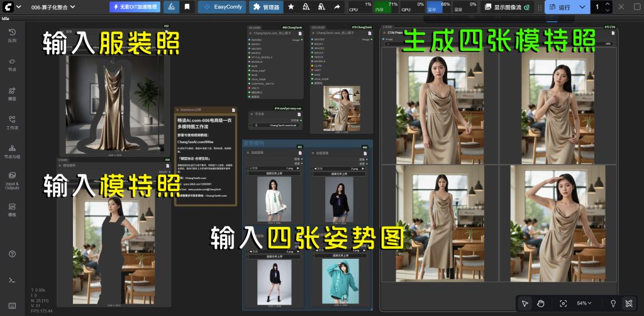Click the GPU usage indicator

tap(413, 7)
